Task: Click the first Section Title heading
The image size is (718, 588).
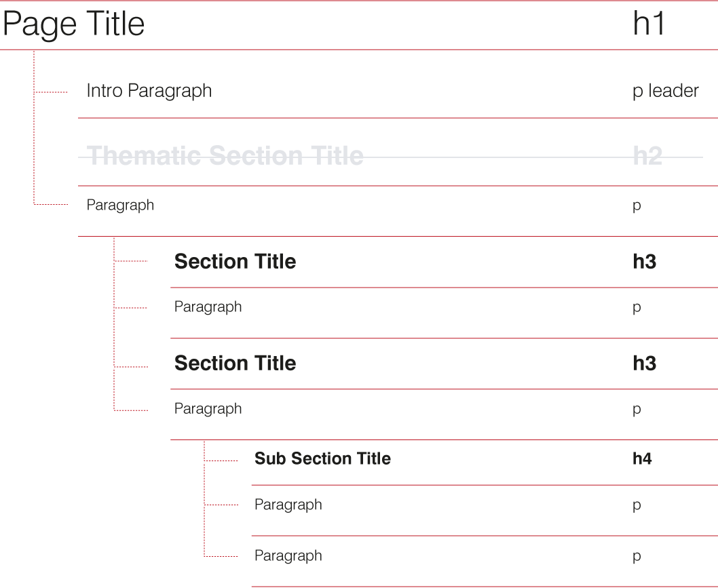Action: (235, 262)
